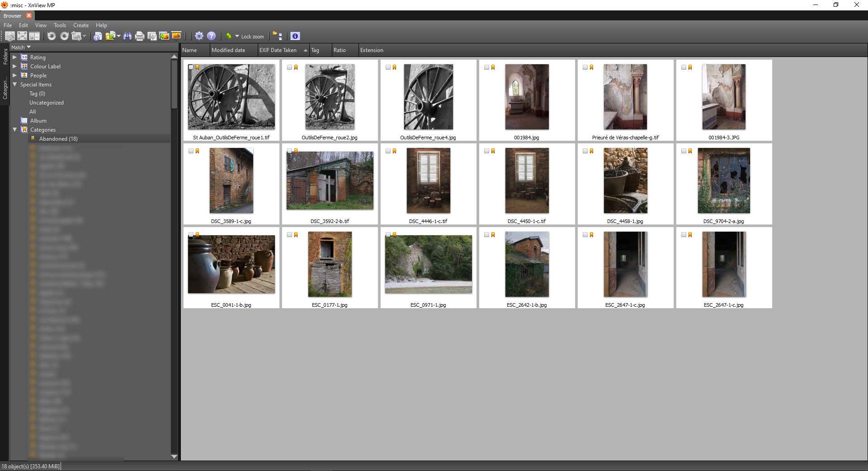Click the rotate left toolbar icon

coord(52,36)
